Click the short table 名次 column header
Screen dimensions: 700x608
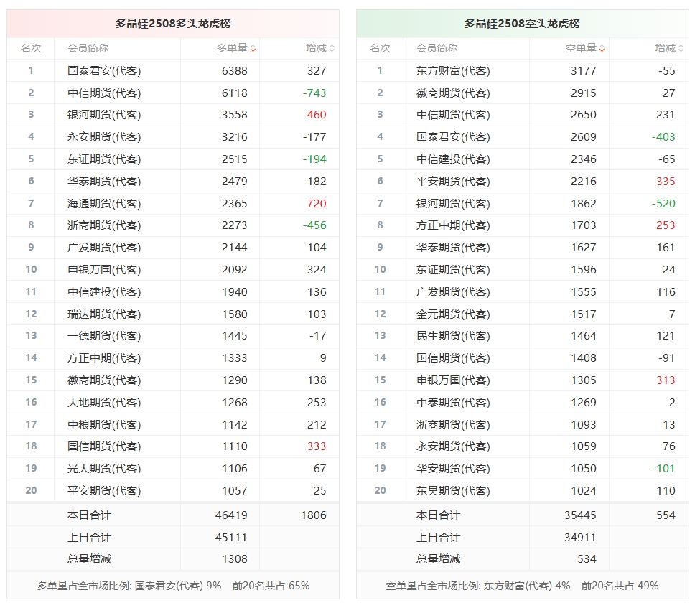[381, 49]
